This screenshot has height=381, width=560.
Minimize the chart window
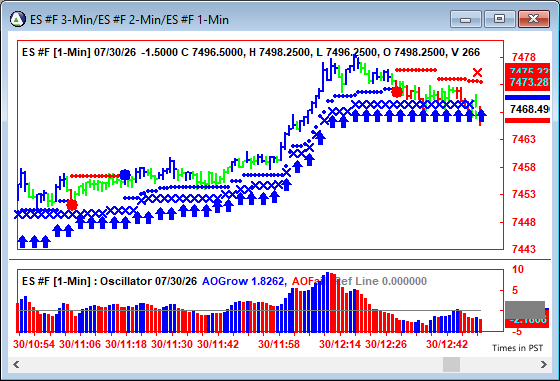[466, 19]
